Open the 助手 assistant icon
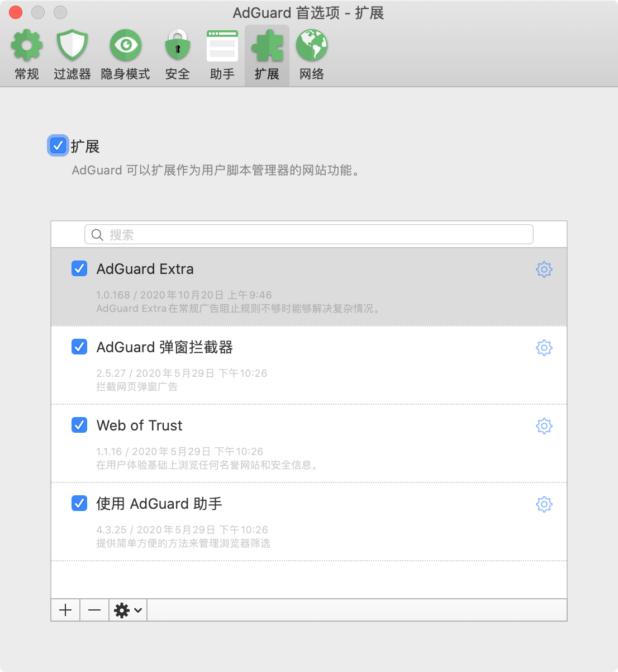 222,45
